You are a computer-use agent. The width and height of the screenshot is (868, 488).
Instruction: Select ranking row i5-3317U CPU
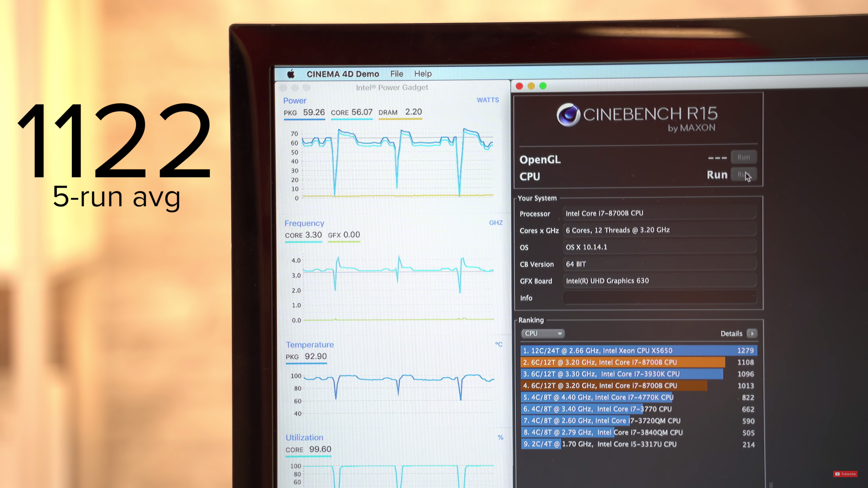(x=639, y=445)
